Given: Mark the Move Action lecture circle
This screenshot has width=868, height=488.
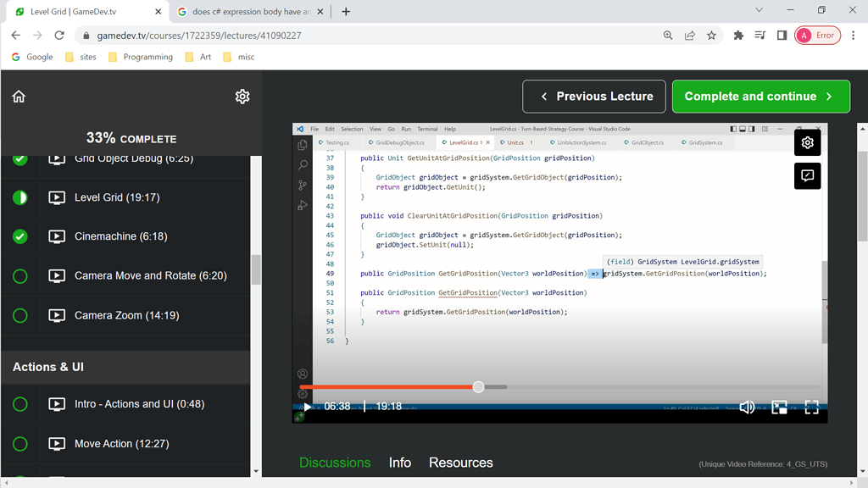Looking at the screenshot, I should (x=20, y=443).
